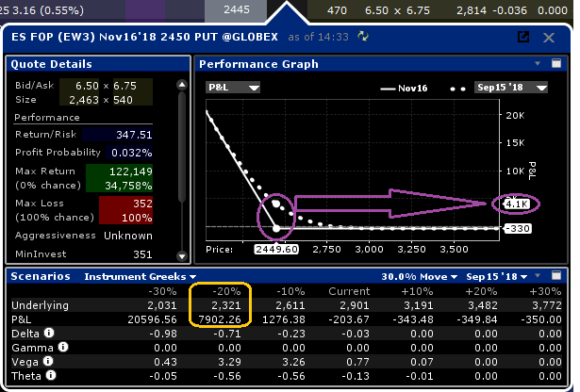580x392 pixels.
Task: Open the 30.0% Move dropdown
Action: coord(420,277)
